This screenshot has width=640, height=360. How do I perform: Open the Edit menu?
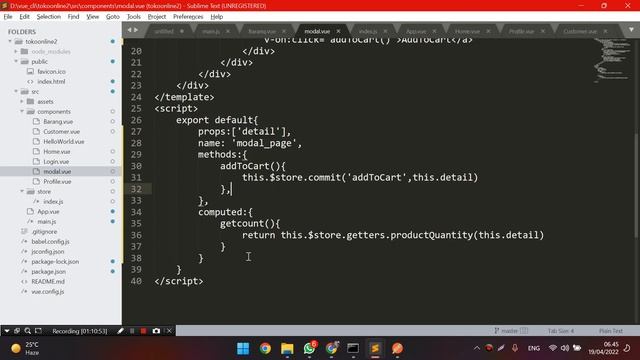pos(24,17)
